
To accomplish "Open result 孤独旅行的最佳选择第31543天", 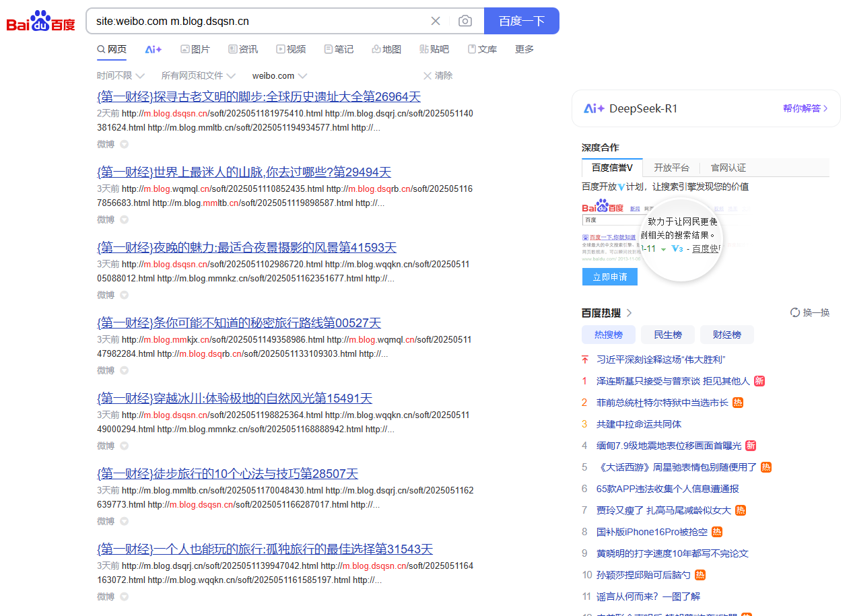I will click(x=265, y=549).
